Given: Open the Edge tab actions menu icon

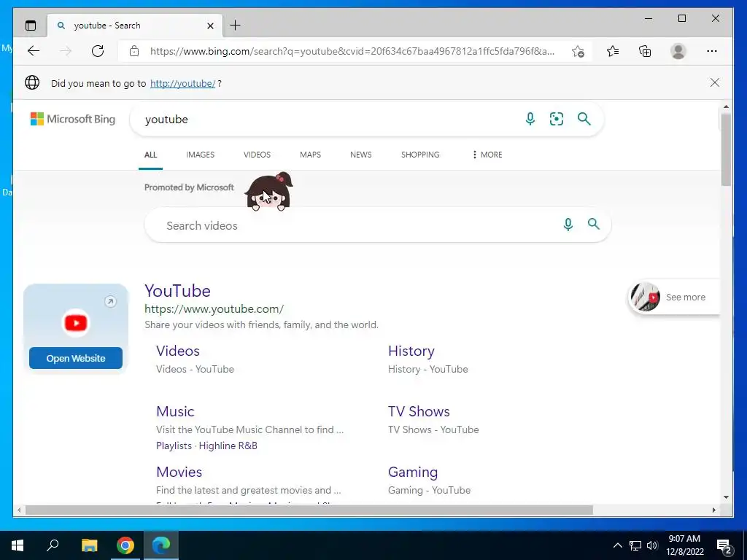Looking at the screenshot, I should coord(31,26).
